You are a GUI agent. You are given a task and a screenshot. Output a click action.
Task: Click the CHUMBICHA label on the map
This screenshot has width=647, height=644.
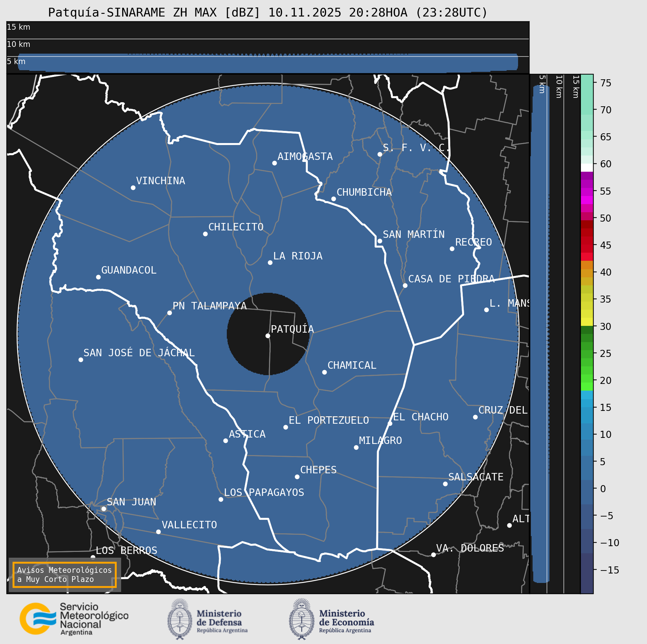coord(364,192)
